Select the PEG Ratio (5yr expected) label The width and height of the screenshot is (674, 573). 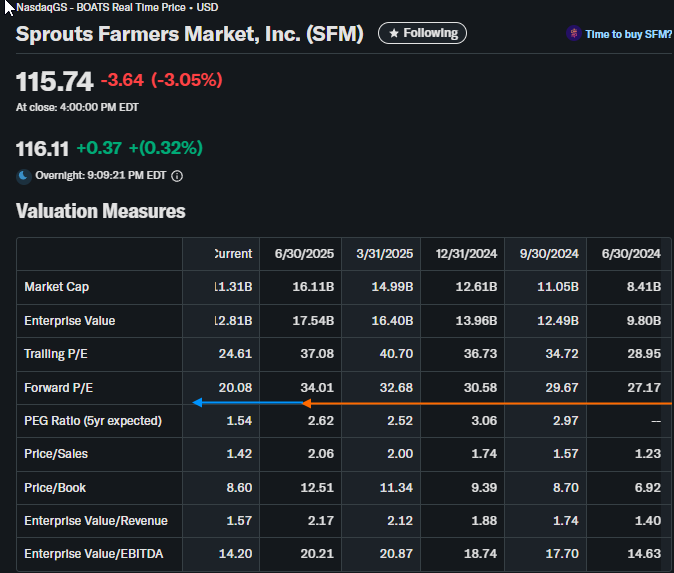click(x=92, y=421)
